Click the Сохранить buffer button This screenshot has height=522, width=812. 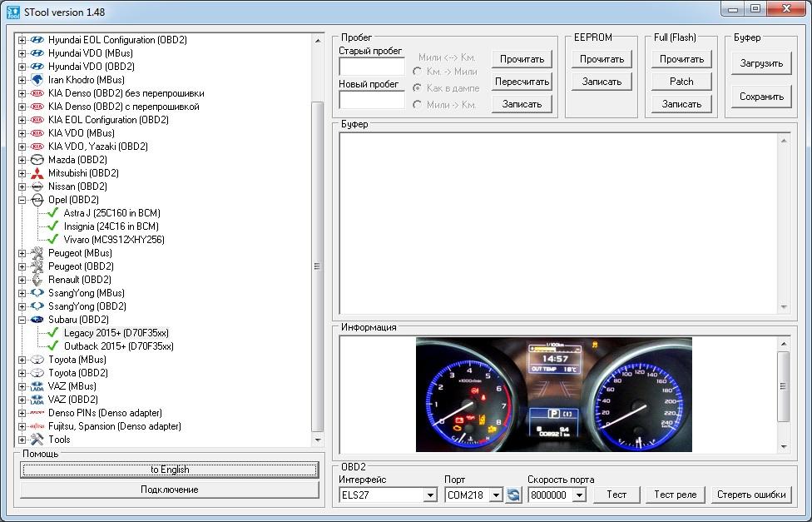(x=761, y=97)
